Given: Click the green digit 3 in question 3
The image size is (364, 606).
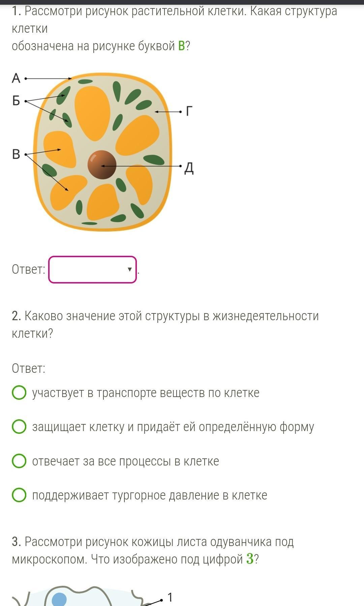Looking at the screenshot, I should [x=250, y=559].
